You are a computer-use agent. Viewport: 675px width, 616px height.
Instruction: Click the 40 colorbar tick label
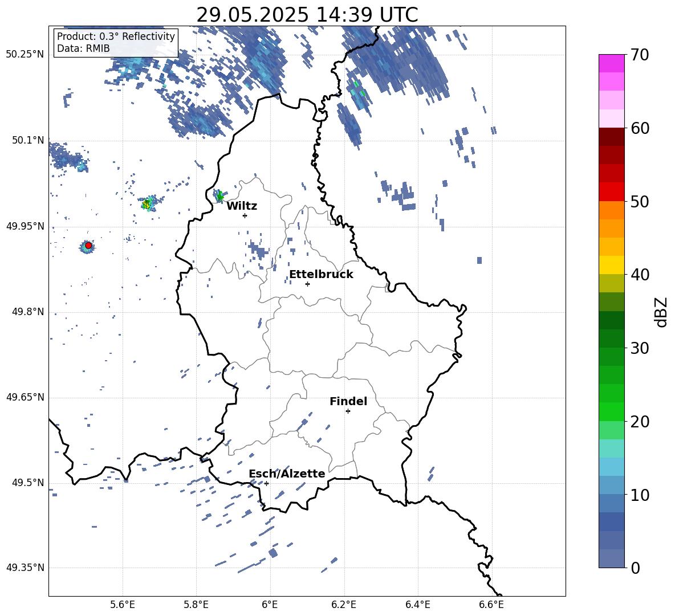(640, 275)
